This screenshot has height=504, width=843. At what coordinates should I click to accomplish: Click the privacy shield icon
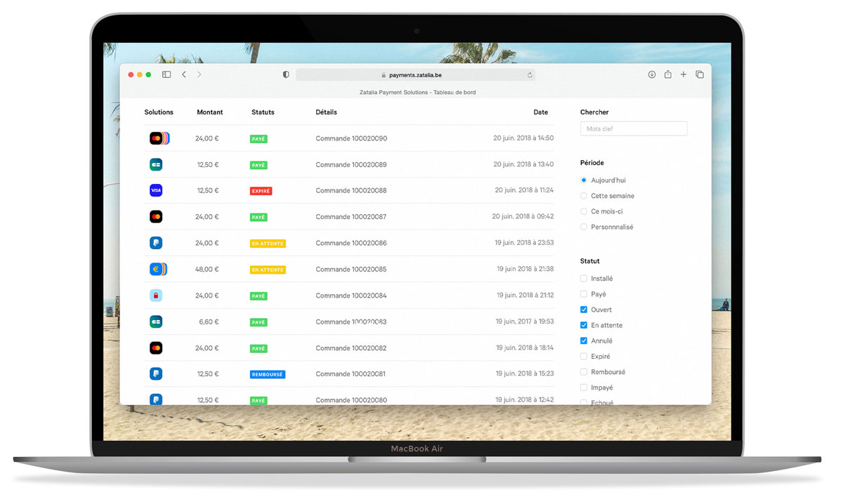click(286, 74)
